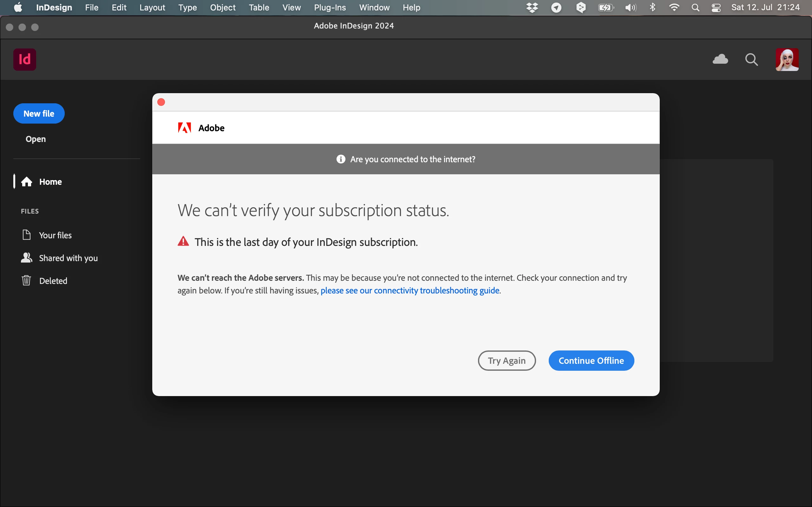812x507 pixels.
Task: Open the Window menu
Action: point(374,7)
